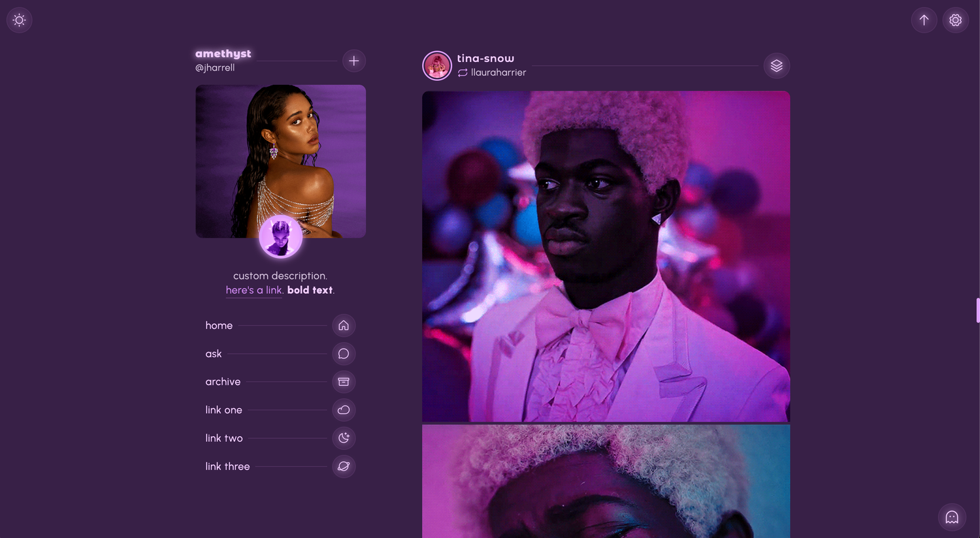Screen dimensions: 980x538
Task: Click the ask speech bubble icon
Action: point(344,354)
